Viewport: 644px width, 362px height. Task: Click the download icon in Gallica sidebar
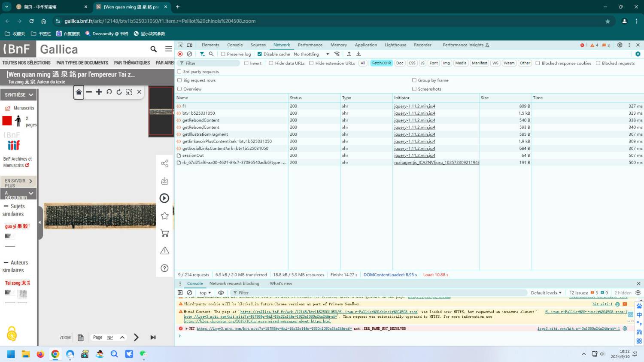(x=164, y=181)
